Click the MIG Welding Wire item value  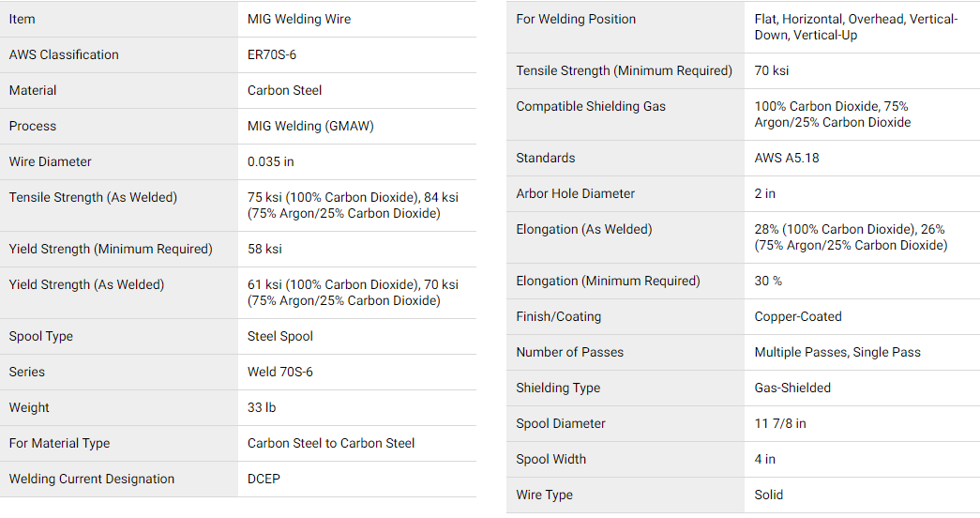(299, 20)
